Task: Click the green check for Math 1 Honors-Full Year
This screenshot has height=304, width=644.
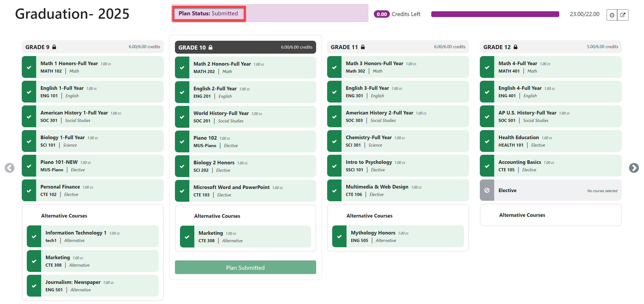Action: 29,67
